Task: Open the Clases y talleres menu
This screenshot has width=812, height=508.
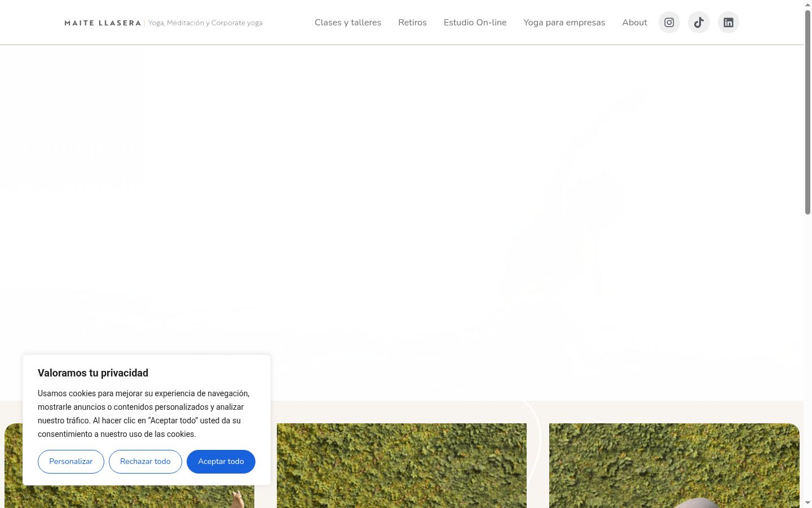Action: coord(348,23)
